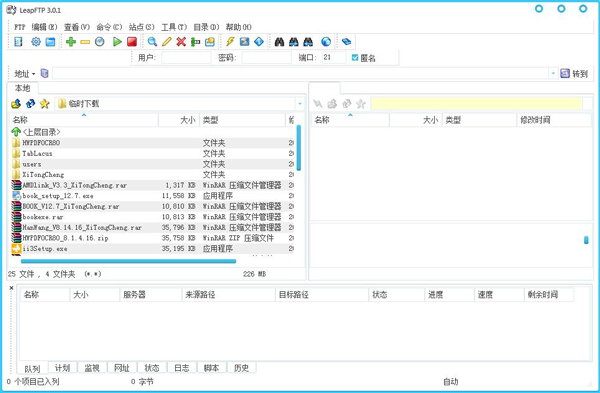Switch to the 计划 tab
This screenshot has height=393, width=600.
pyautogui.click(x=62, y=368)
